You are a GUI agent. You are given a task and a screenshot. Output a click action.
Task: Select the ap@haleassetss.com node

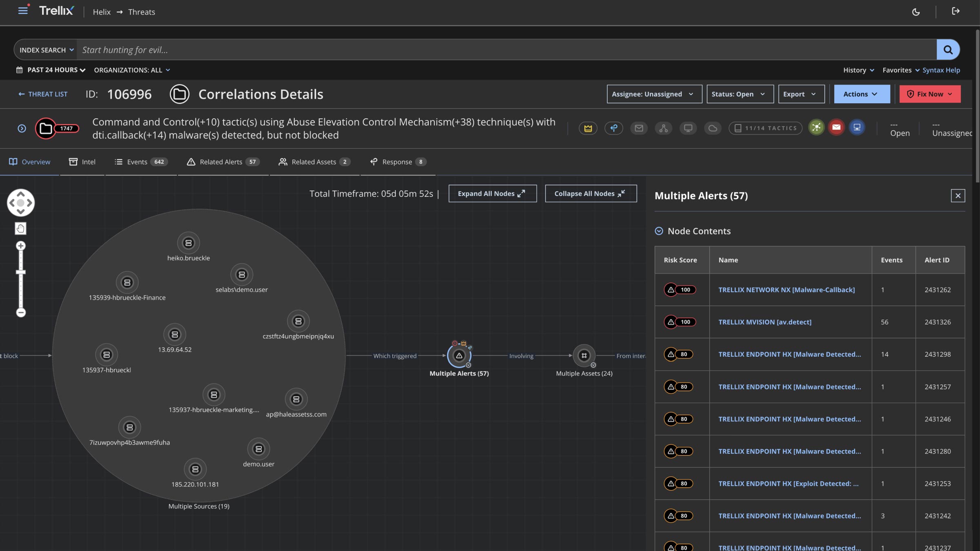pyautogui.click(x=296, y=399)
